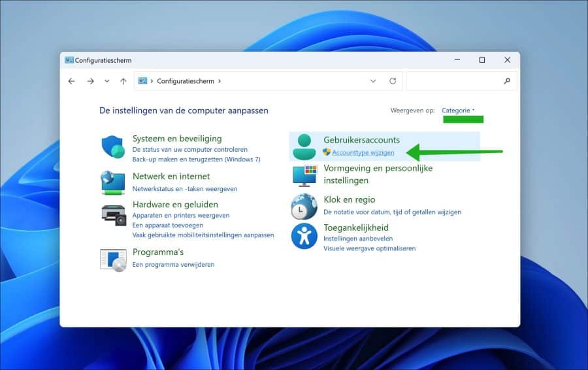The height and width of the screenshot is (370, 588).
Task: Open Netwerkstatus en -taken weergeven
Action: coord(185,189)
